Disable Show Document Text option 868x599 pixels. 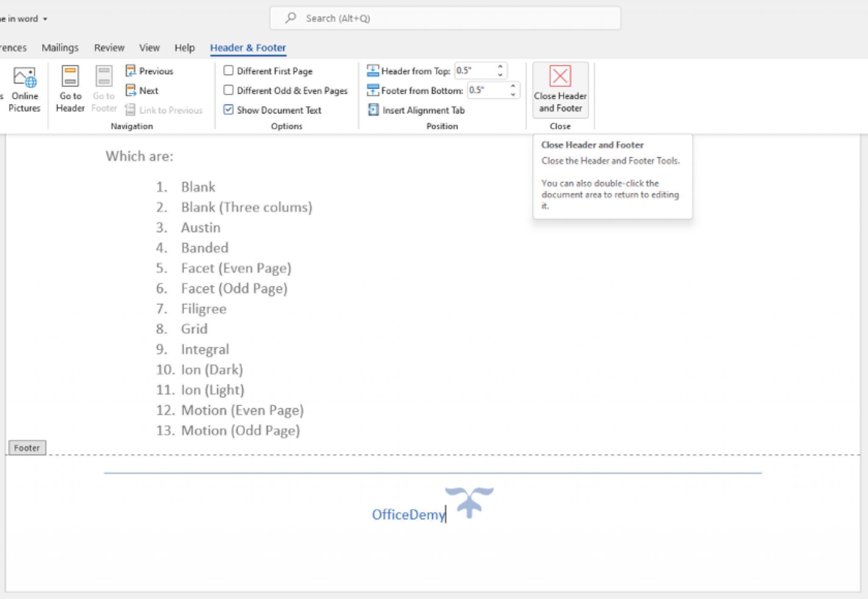tap(230, 110)
